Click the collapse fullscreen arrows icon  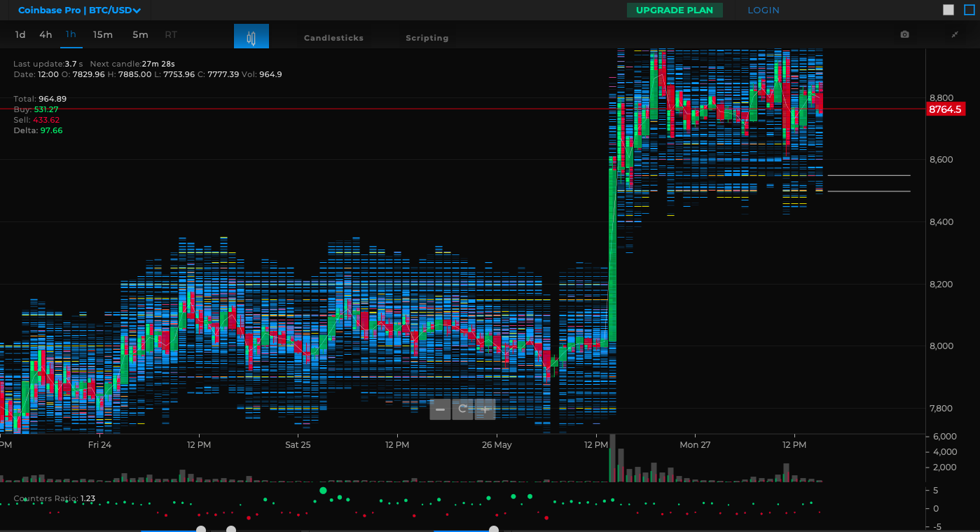(x=955, y=34)
